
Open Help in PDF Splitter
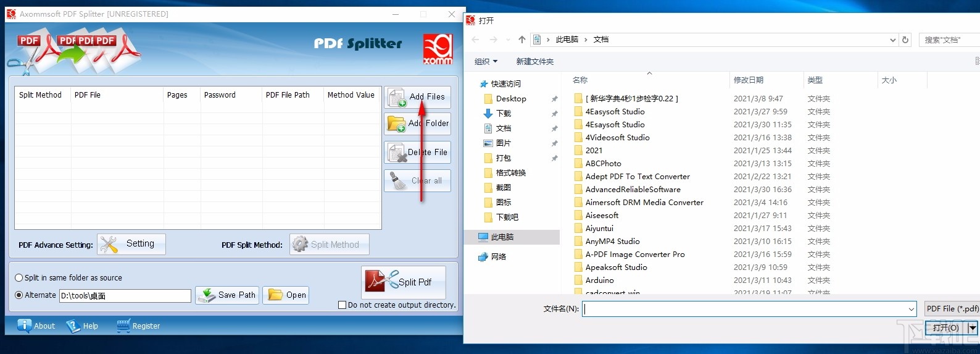click(x=83, y=326)
